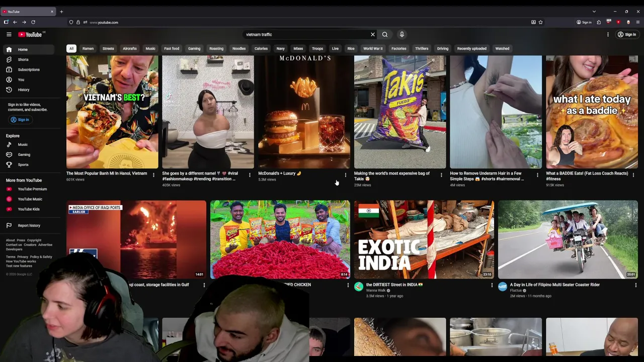Select the Roasting filter chip

click(216, 48)
